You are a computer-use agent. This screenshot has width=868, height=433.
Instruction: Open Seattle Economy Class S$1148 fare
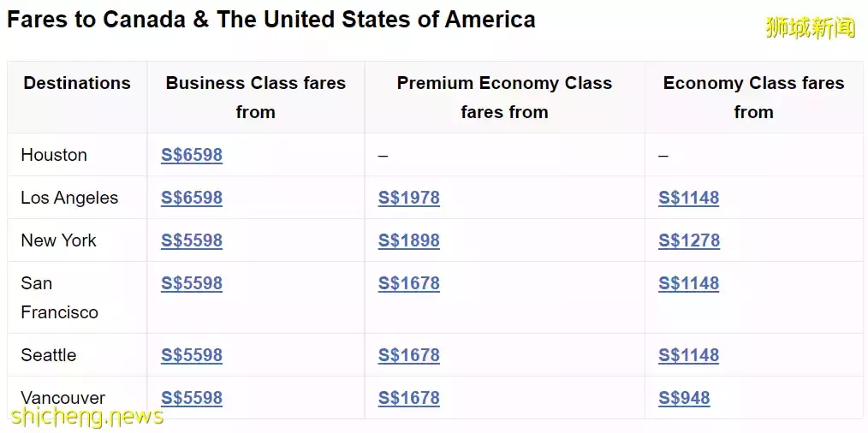pos(689,355)
